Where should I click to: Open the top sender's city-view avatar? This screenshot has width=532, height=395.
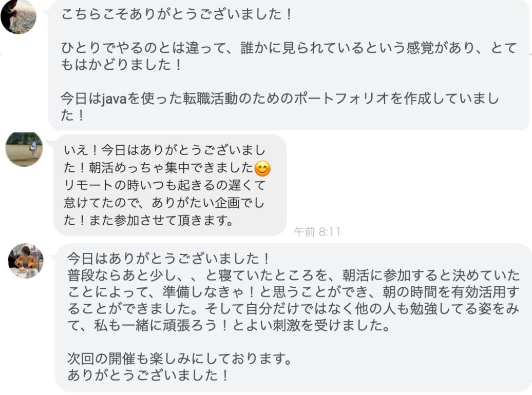(x=18, y=15)
